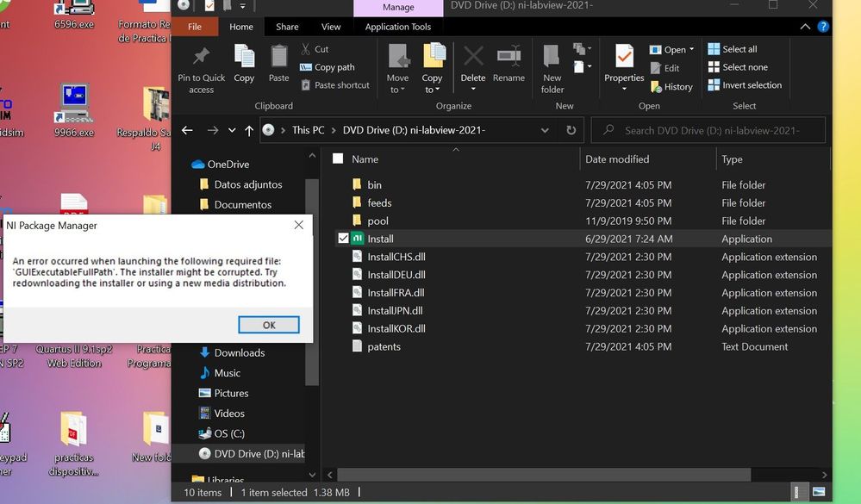Click the Paste icon in ribbon
The width and height of the screenshot is (861, 504).
pos(278,63)
